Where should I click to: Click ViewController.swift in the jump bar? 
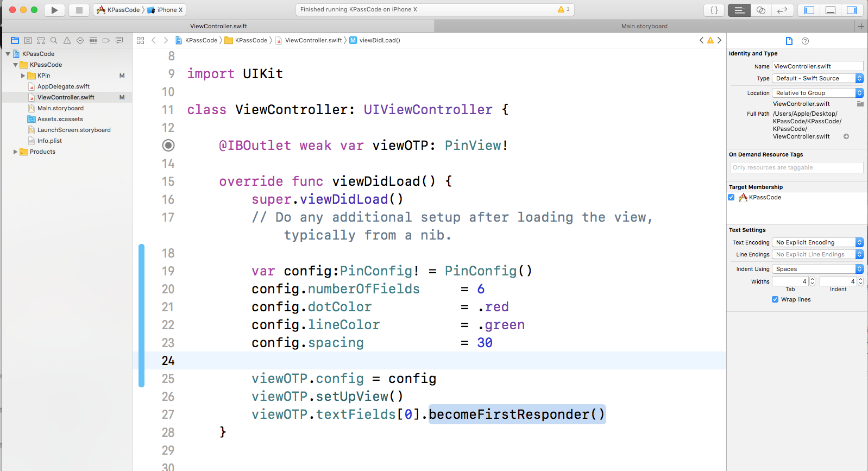click(309, 40)
